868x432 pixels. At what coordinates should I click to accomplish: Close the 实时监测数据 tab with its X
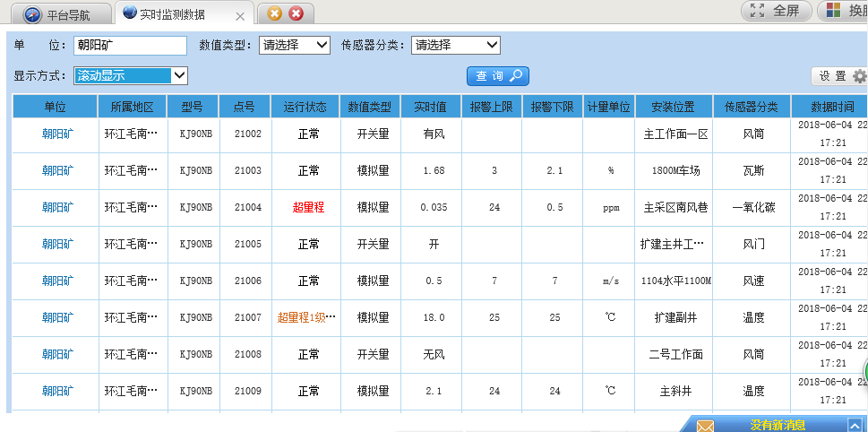pyautogui.click(x=240, y=17)
